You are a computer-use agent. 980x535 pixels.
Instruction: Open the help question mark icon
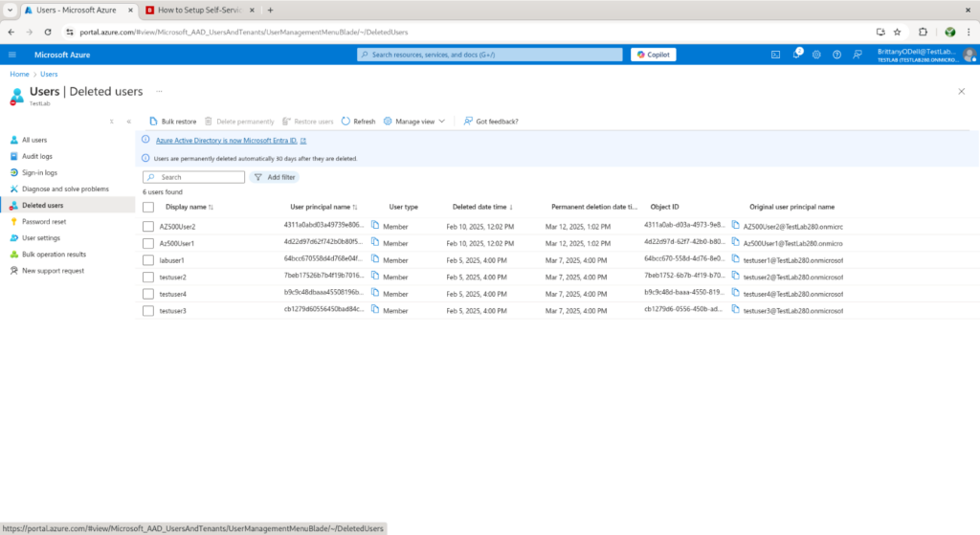tap(836, 55)
